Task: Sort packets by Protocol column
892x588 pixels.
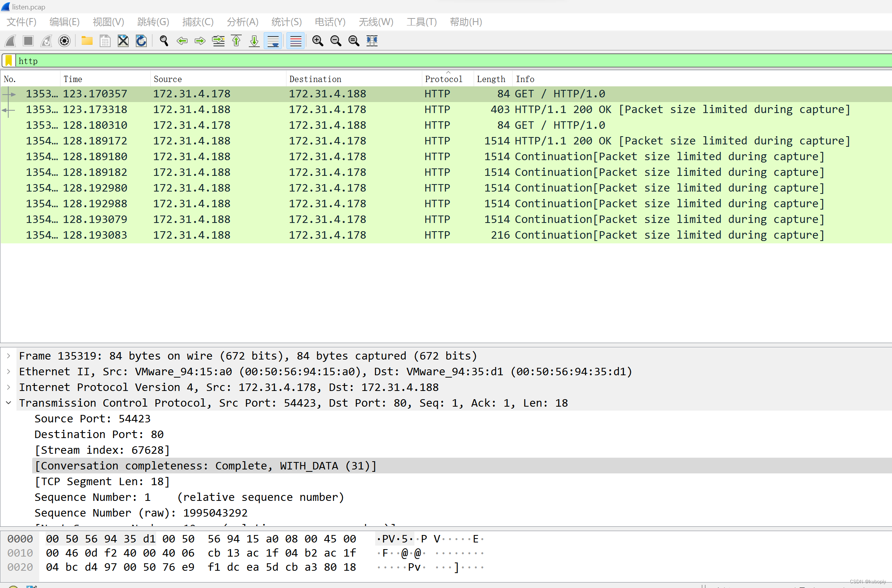Action: point(448,79)
